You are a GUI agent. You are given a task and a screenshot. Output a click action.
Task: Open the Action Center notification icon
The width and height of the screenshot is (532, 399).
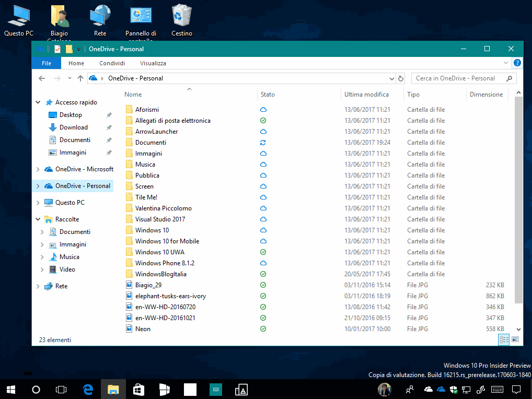tap(516, 390)
